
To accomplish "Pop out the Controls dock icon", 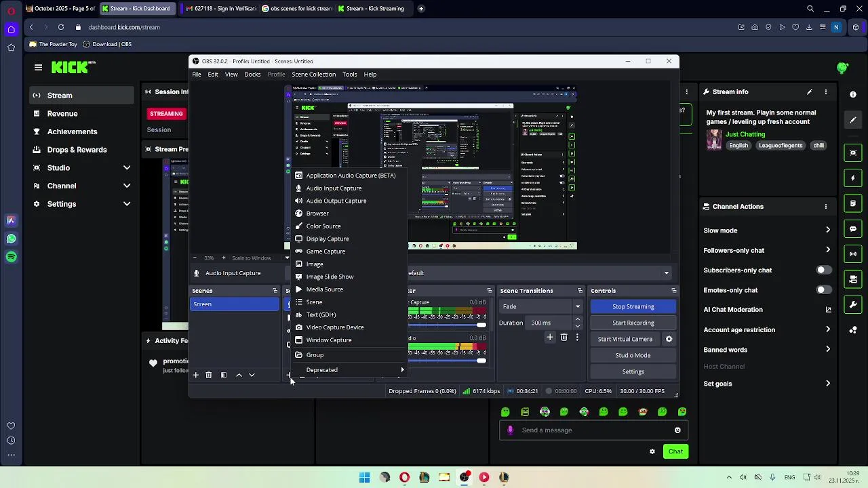I will point(673,291).
